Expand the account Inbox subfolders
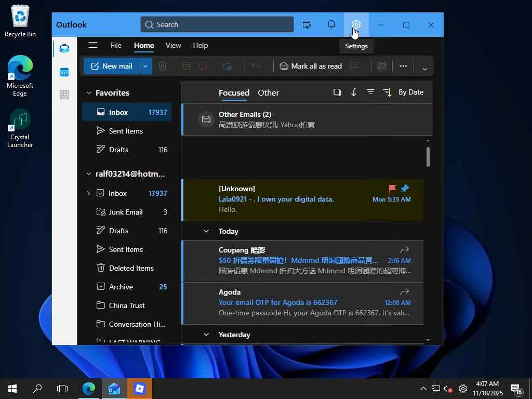The width and height of the screenshot is (532, 399). (x=88, y=193)
